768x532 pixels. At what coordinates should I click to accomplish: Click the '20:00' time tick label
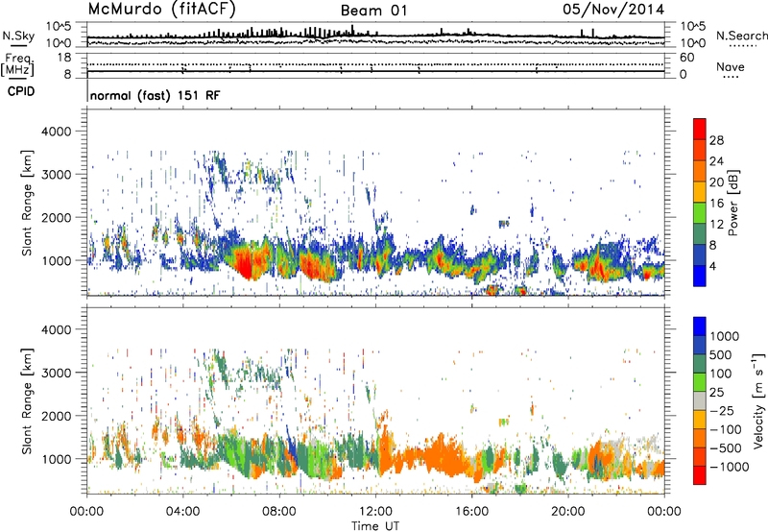click(x=567, y=512)
